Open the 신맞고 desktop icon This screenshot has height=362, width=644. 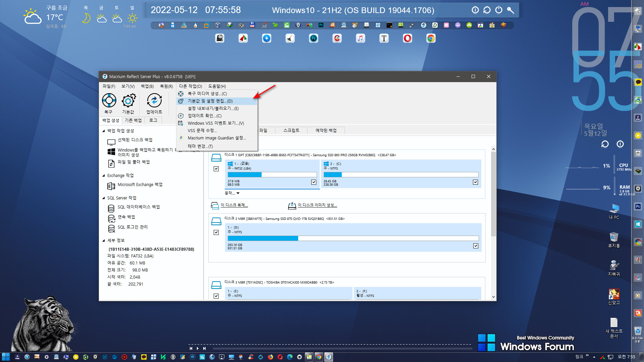[614, 297]
